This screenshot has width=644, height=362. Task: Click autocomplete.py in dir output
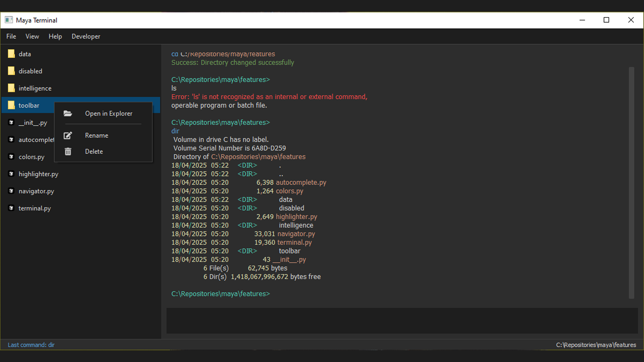point(301,183)
